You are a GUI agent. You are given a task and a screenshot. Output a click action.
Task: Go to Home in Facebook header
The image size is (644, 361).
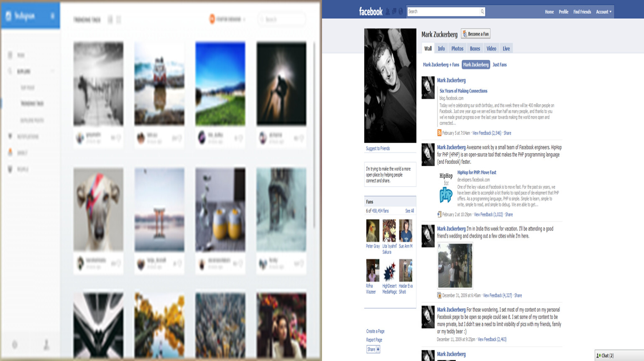549,12
